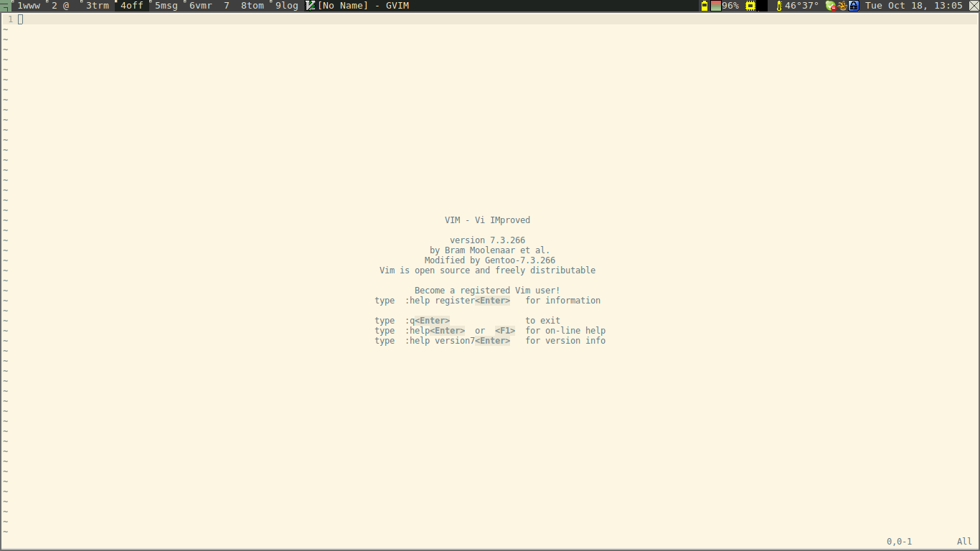Switch to workspace tag 3trm

point(97,6)
